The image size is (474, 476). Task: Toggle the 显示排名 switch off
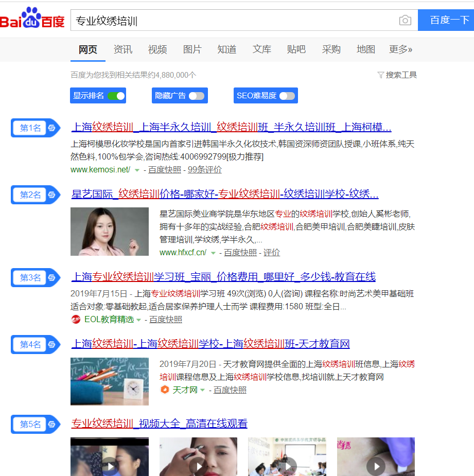pyautogui.click(x=116, y=96)
